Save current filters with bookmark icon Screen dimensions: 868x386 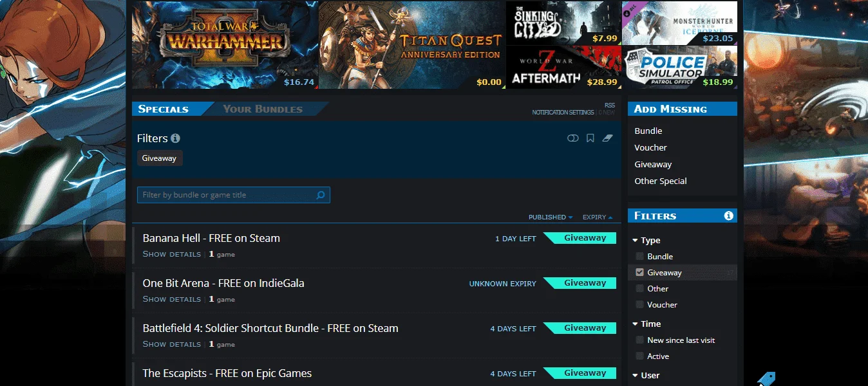point(590,138)
